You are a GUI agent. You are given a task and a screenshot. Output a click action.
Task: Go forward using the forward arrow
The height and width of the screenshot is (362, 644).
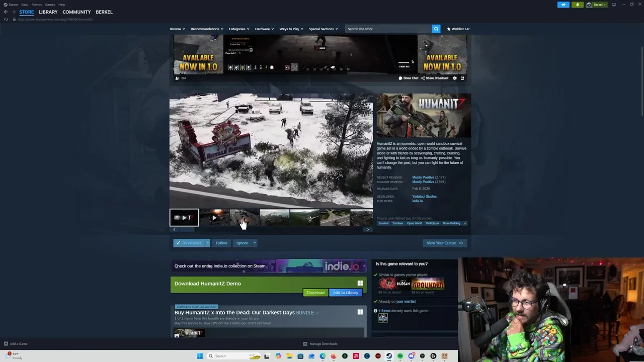coord(13,12)
